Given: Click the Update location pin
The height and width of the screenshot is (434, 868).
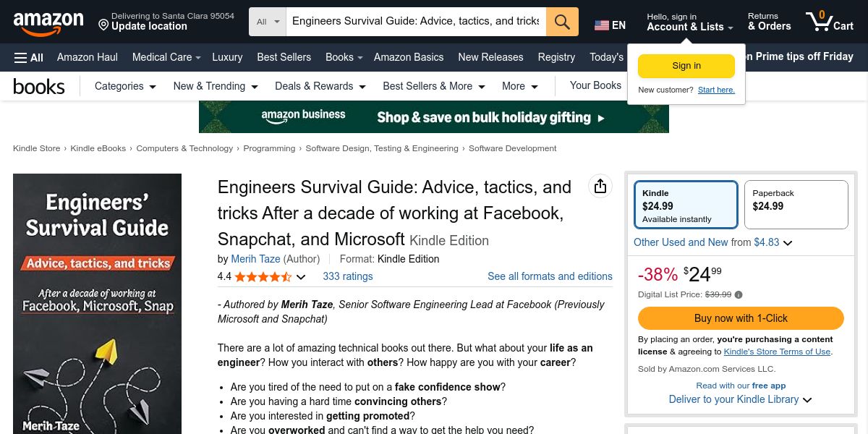Looking at the screenshot, I should 103,26.
